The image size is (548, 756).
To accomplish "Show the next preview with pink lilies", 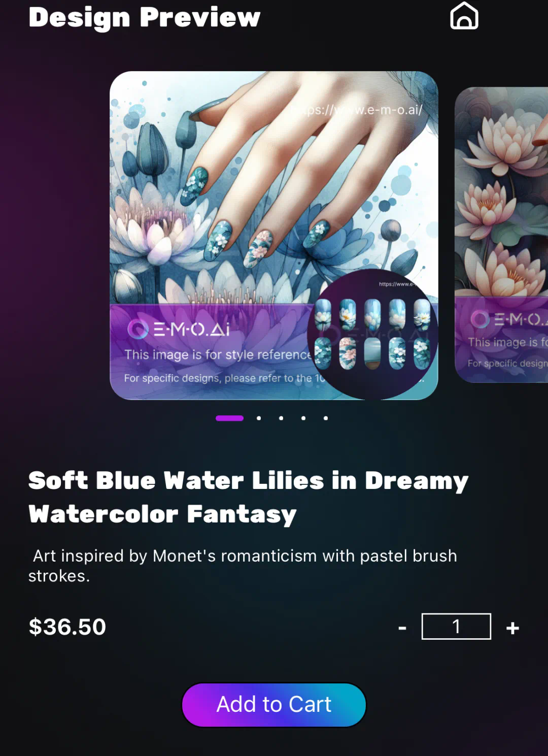I will pos(501,235).
